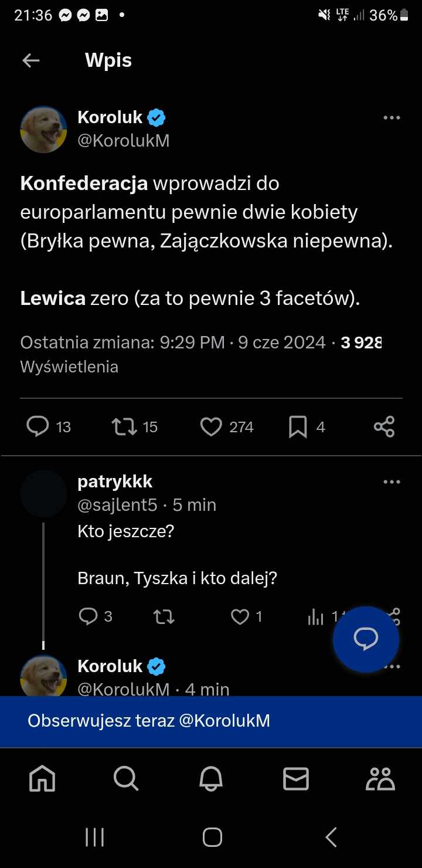Open the @KorolukM handle under Koroluk's name
Viewport: 422px width, 868px height.
pyautogui.click(x=124, y=141)
